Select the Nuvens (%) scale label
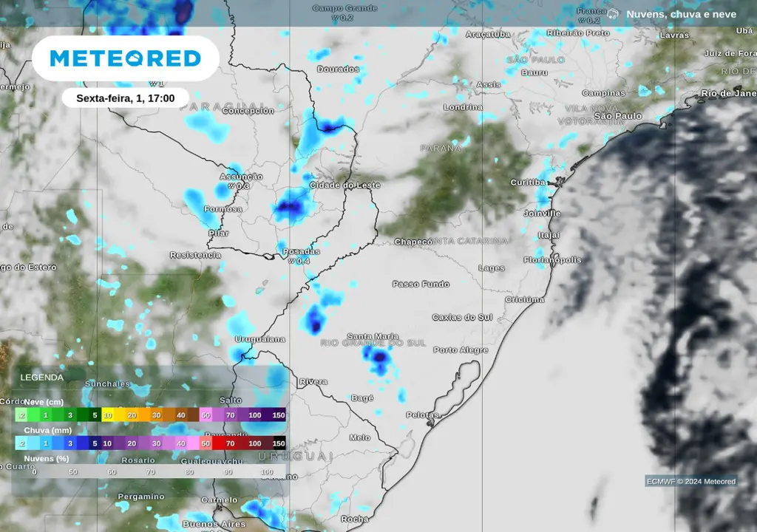The image size is (757, 532). pos(47,459)
